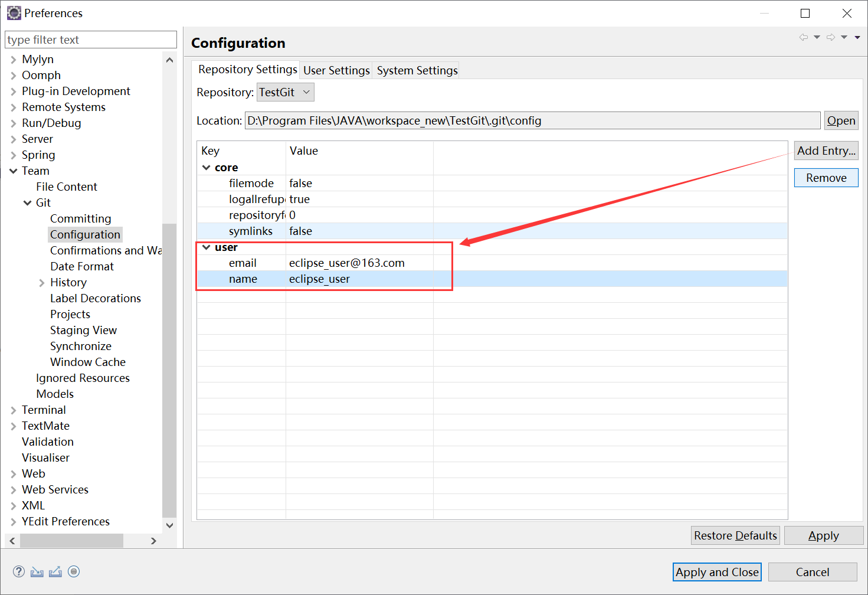The width and height of the screenshot is (868, 595).
Task: Expand the History tree node
Action: click(42, 282)
